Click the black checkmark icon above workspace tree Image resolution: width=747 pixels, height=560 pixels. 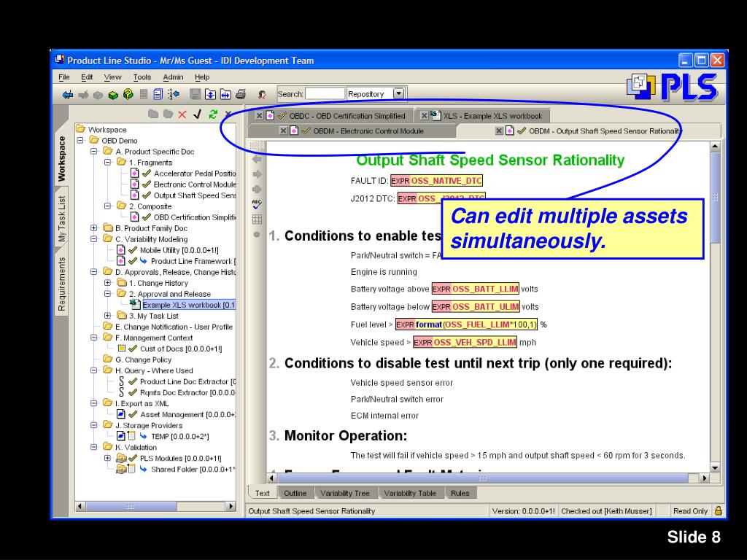197,114
